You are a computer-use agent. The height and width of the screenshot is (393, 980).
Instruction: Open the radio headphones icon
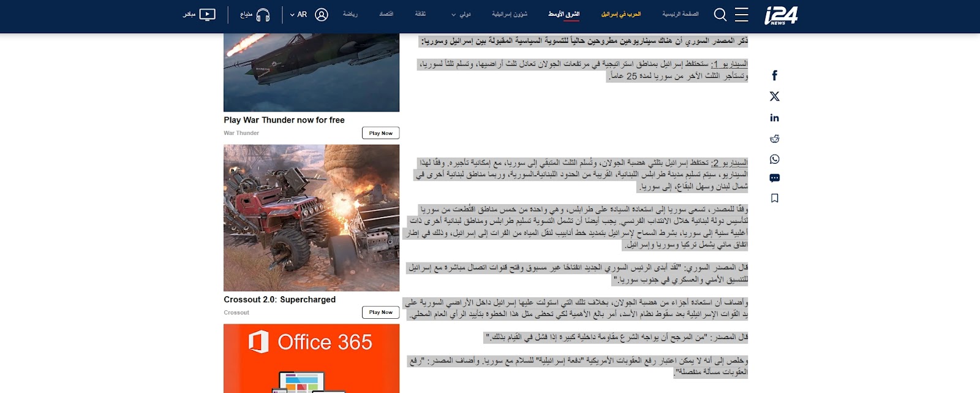coord(263,15)
